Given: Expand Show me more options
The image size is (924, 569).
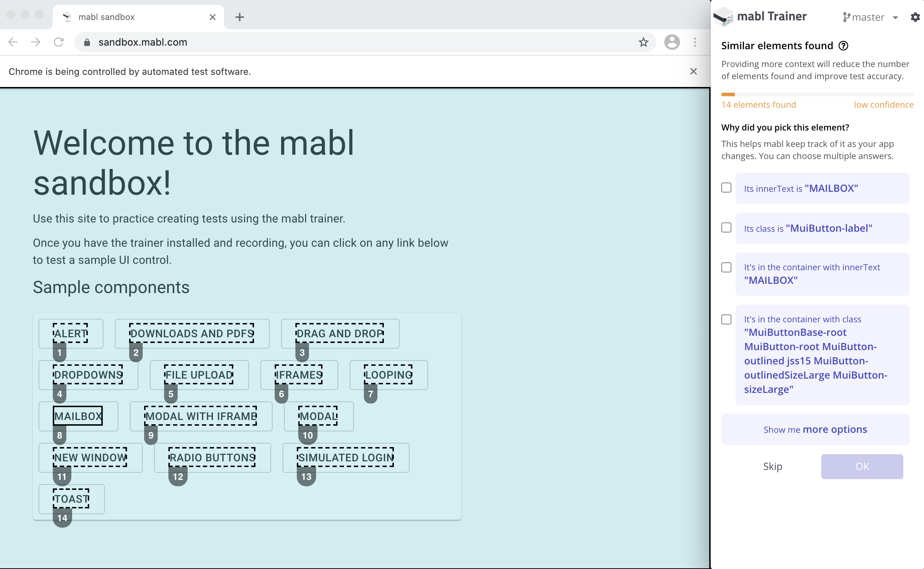Looking at the screenshot, I should pyautogui.click(x=815, y=429).
